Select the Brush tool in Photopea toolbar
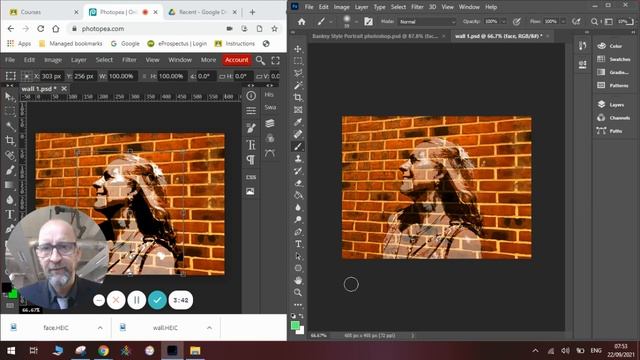640x360 pixels. coord(10,170)
